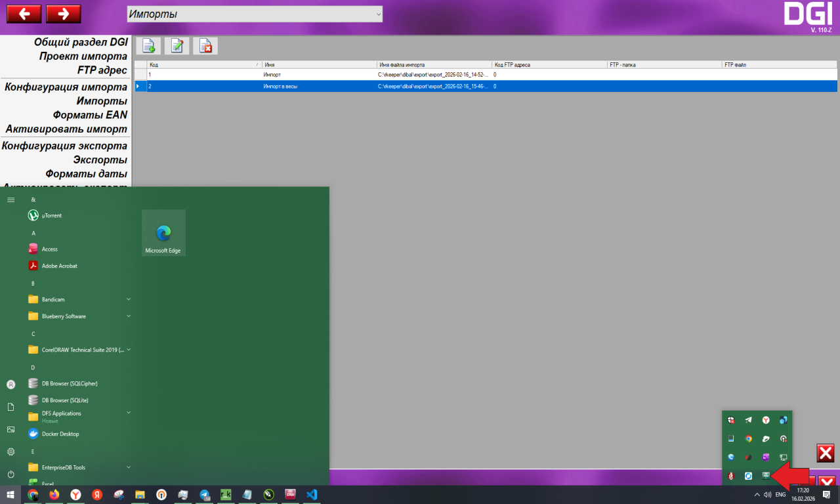Select the row named Импорт with code 1
The width and height of the screenshot is (840, 504).
pos(272,75)
